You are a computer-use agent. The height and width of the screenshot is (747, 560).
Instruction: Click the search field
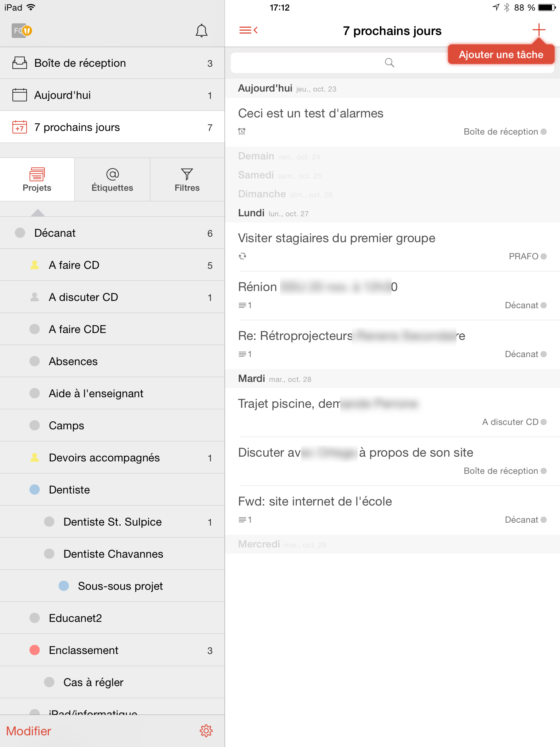(x=392, y=63)
